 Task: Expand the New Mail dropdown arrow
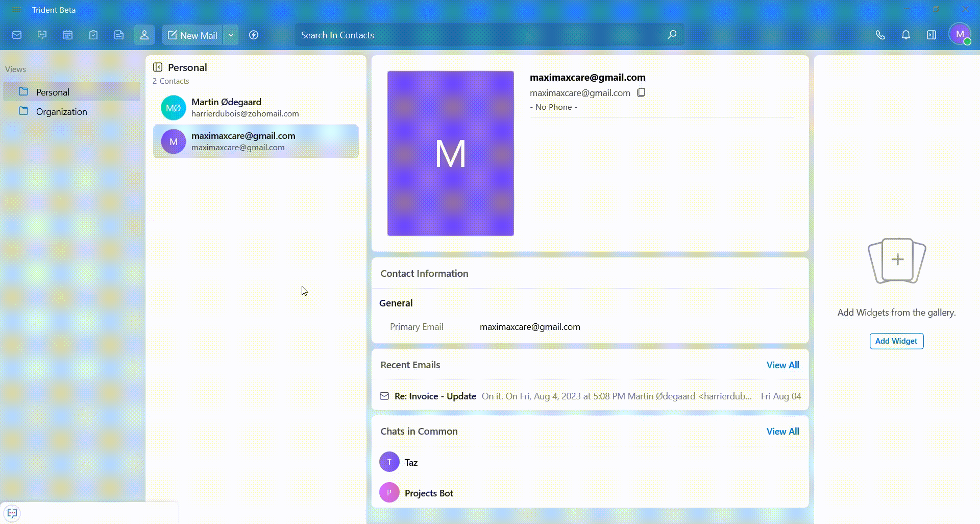tap(231, 35)
